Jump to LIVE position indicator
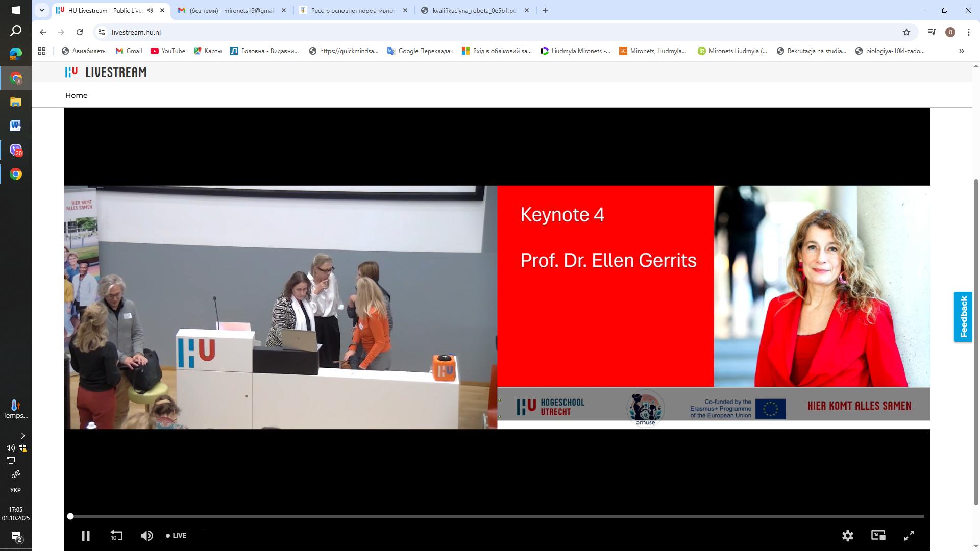This screenshot has width=980, height=551. point(176,536)
